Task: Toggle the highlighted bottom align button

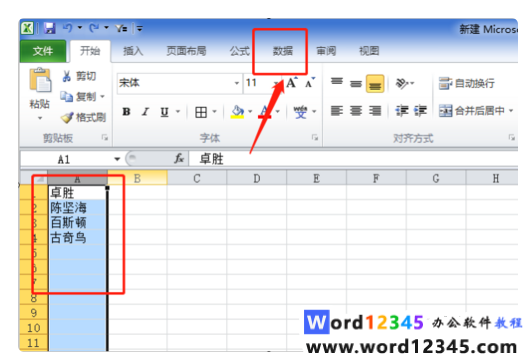Action: (375, 83)
